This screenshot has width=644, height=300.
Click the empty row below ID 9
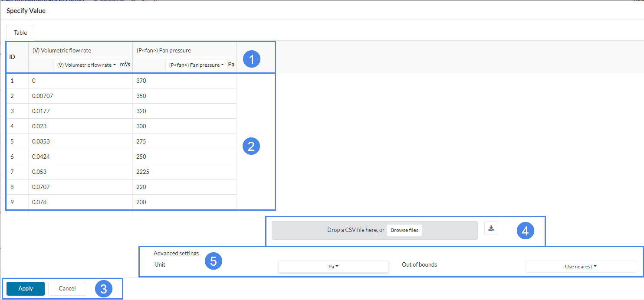[x=80, y=212]
